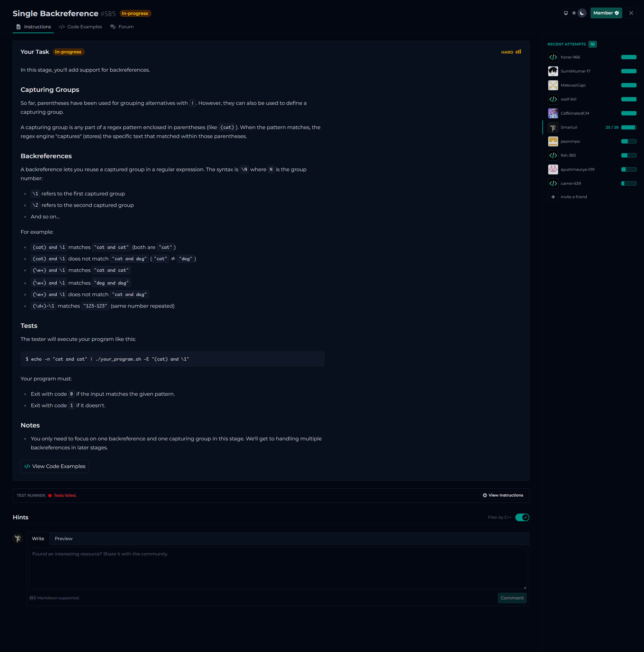Click View Code Examples button
The width and height of the screenshot is (644, 652).
55,466
